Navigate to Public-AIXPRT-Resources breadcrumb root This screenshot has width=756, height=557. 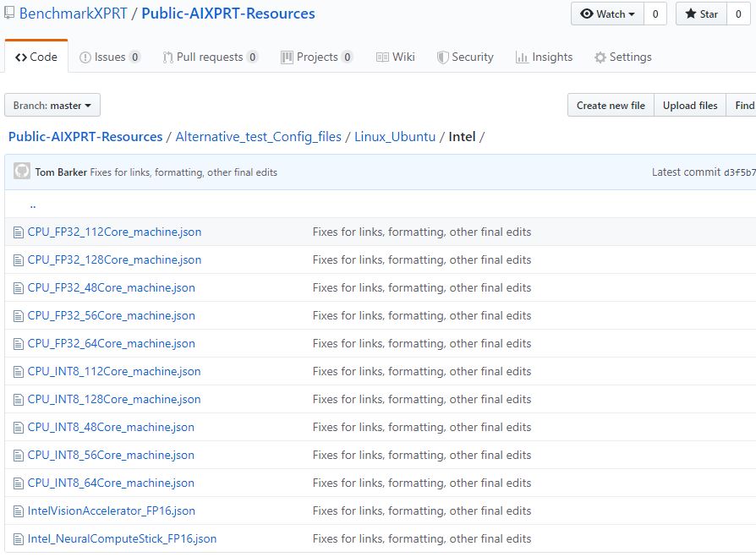tap(85, 137)
